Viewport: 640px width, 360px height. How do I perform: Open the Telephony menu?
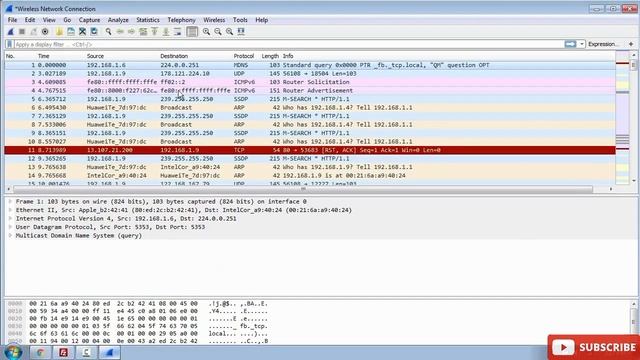[181, 20]
